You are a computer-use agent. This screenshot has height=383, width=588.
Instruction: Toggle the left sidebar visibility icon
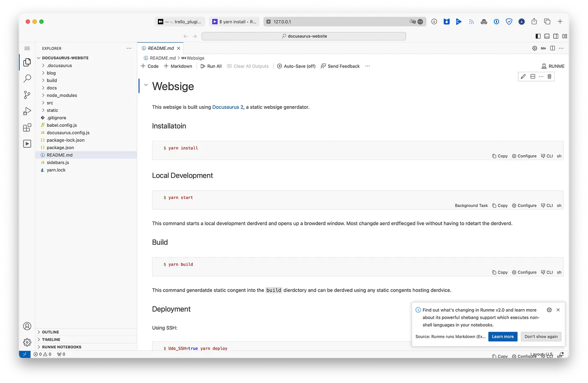tap(538, 36)
